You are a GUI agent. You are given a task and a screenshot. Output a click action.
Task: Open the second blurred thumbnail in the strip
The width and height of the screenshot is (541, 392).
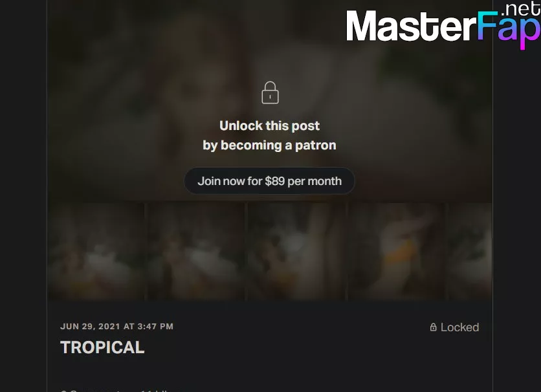point(196,252)
